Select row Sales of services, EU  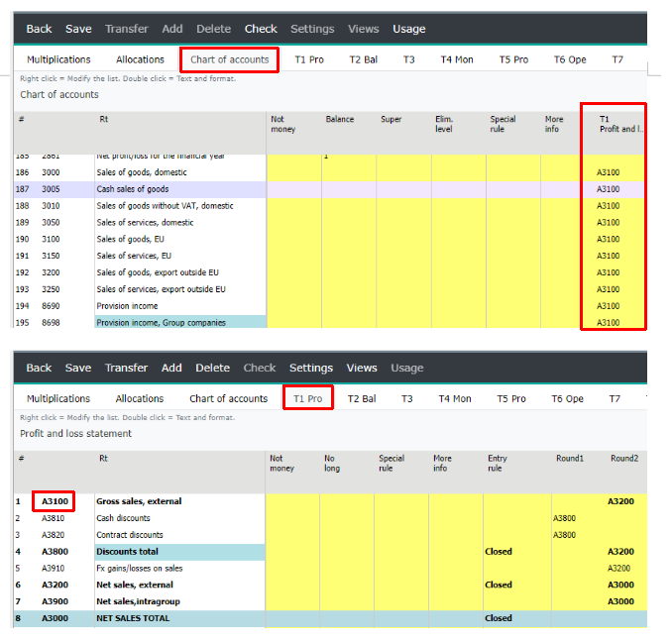pyautogui.click(x=329, y=256)
